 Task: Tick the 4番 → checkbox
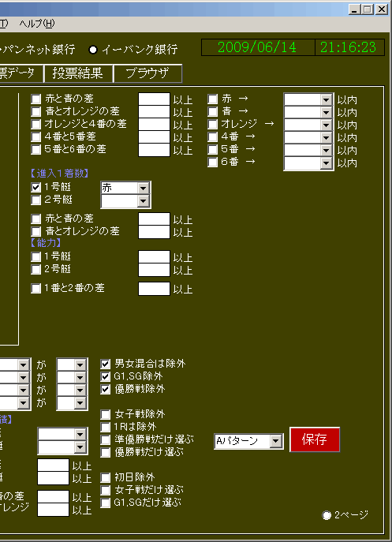click(213, 137)
